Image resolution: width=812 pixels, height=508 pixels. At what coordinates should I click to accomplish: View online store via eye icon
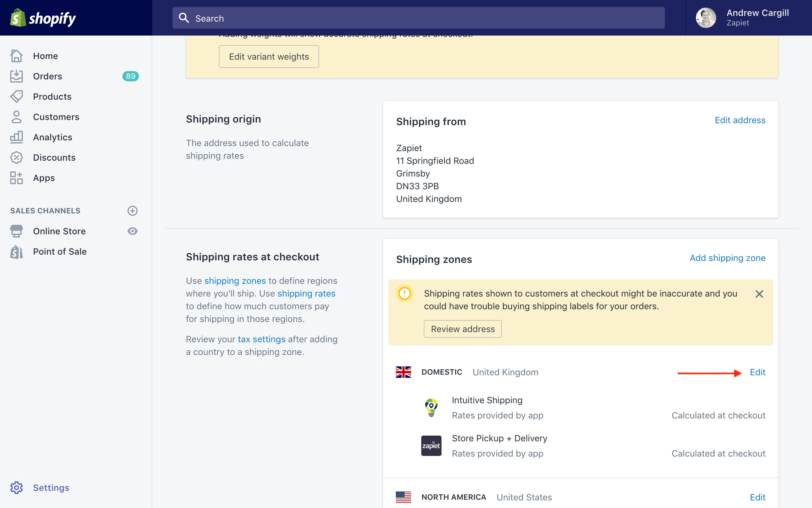[x=133, y=231]
